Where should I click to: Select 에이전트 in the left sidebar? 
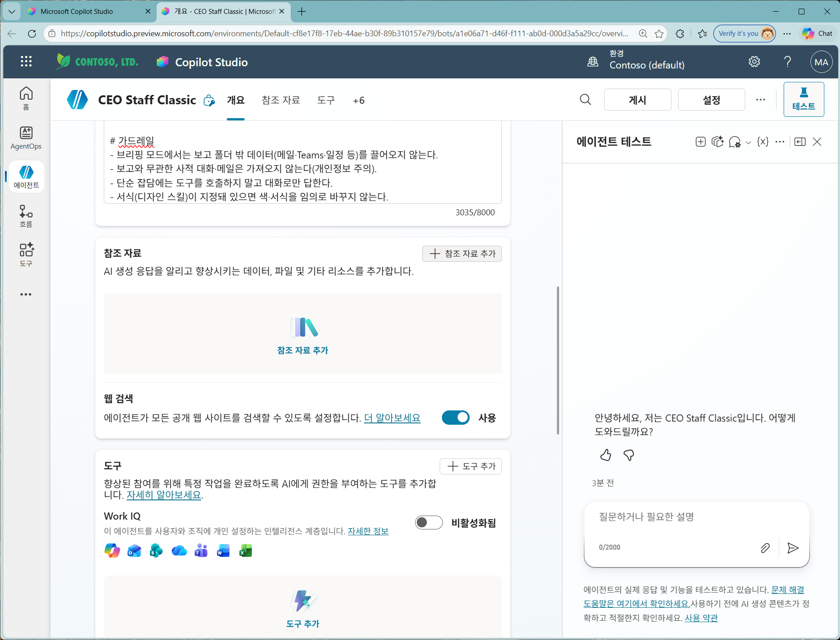click(x=26, y=176)
